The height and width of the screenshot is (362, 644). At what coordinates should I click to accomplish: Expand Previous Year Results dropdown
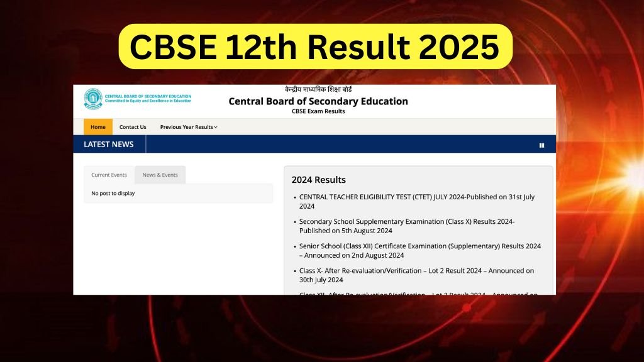pyautogui.click(x=189, y=127)
